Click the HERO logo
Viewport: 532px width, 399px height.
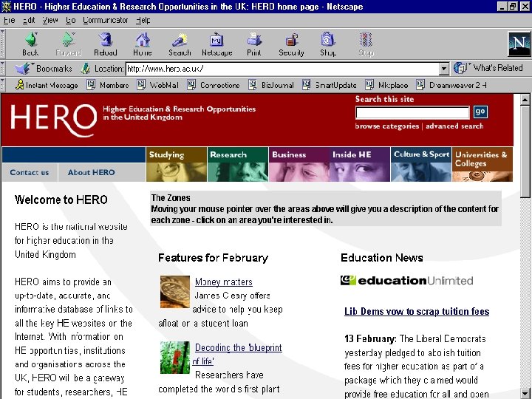54,120
